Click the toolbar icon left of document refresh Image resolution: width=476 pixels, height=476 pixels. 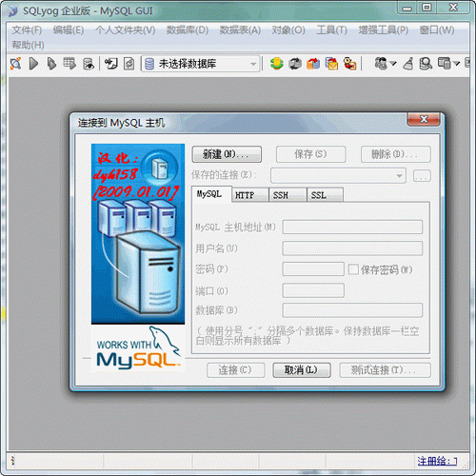coord(110,64)
